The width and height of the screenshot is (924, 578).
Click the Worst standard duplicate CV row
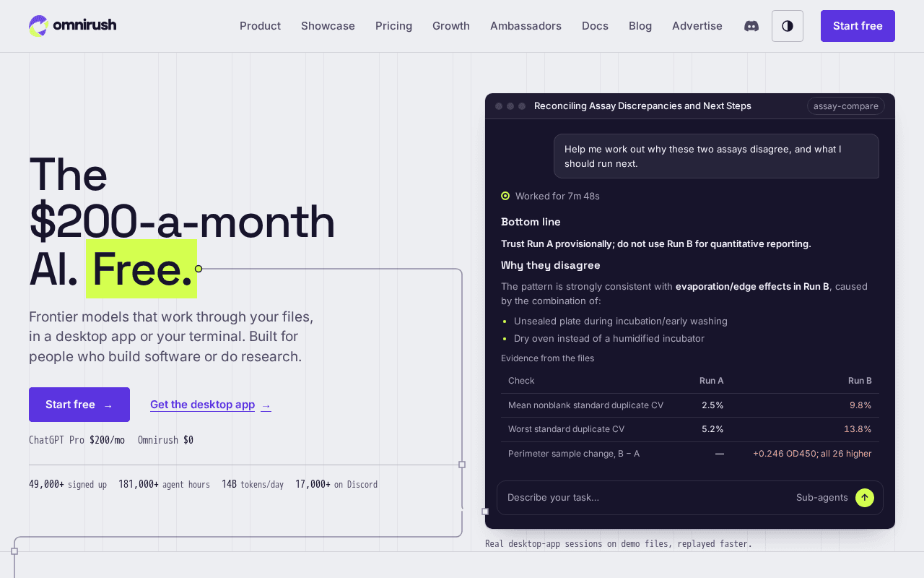click(x=690, y=429)
